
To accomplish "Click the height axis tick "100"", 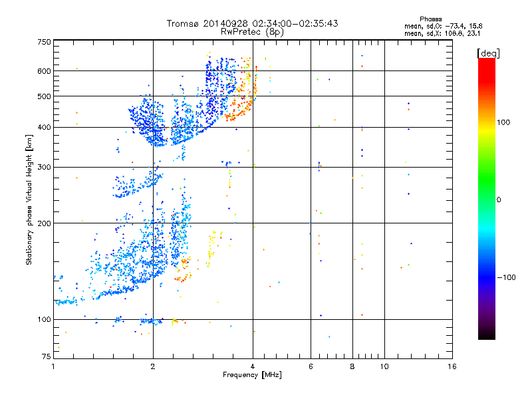I will point(44,320).
